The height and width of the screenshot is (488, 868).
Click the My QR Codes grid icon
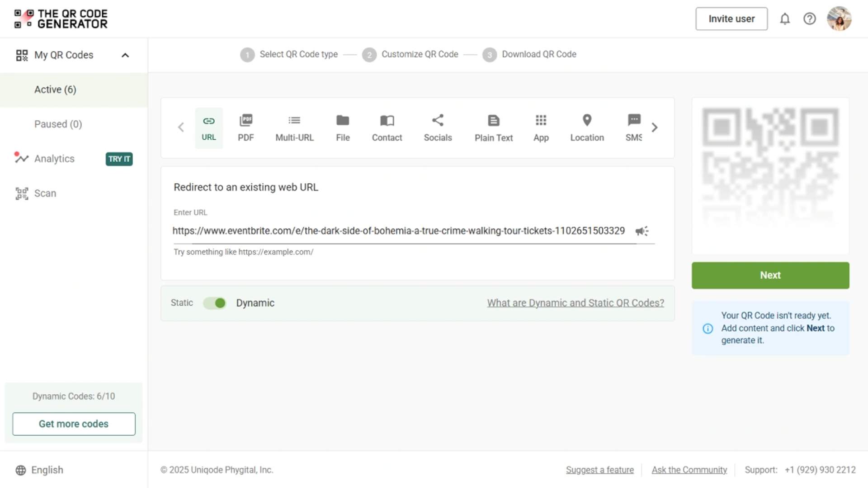(x=22, y=55)
